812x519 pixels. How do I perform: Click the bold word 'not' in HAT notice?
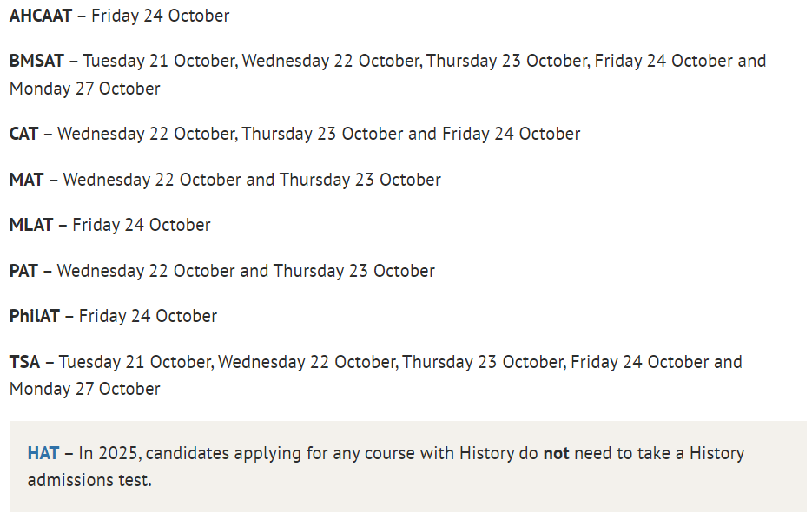556,453
